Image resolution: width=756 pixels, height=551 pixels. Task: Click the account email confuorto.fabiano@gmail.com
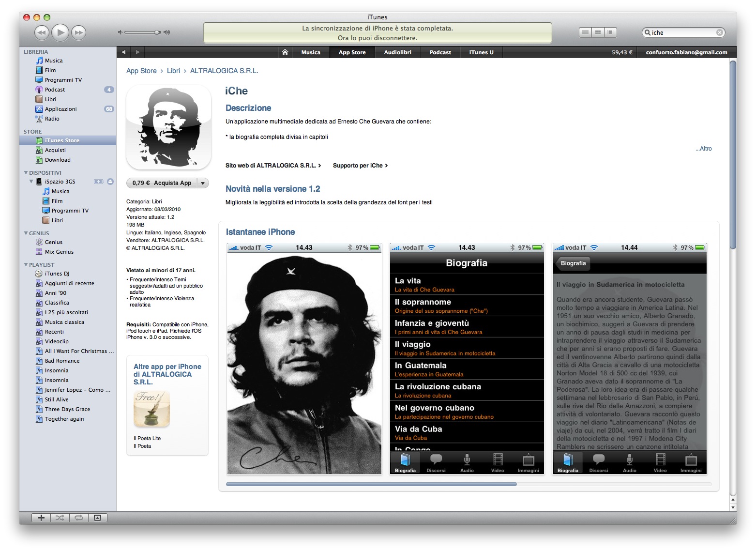686,52
